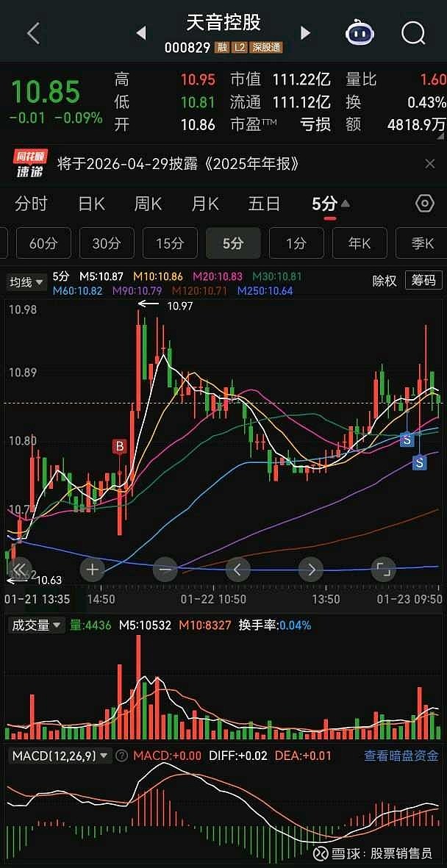The image size is (447, 868).
Task: Select the highlighted 5分 period button
Action: 233,243
